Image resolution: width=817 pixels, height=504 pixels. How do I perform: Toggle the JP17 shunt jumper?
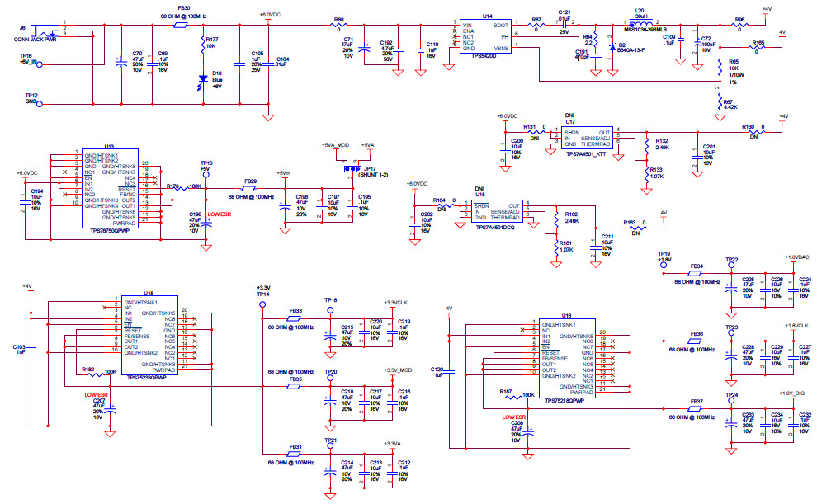point(351,169)
